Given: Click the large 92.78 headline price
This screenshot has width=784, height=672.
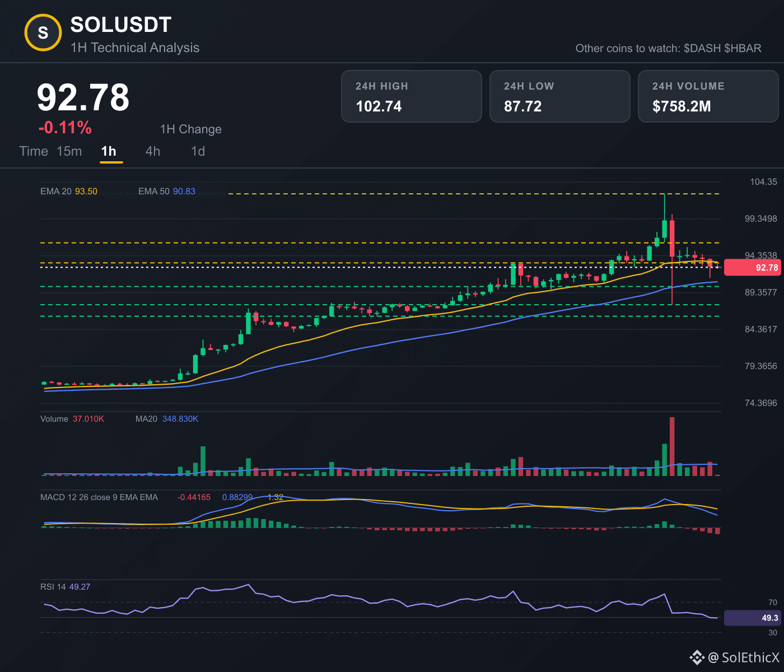Looking at the screenshot, I should (83, 97).
